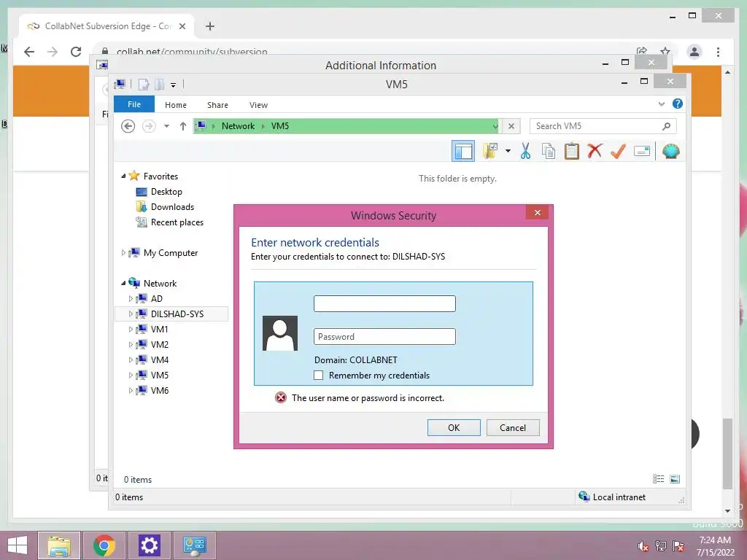This screenshot has width=747, height=560.
Task: Collapse the Network tree node
Action: [x=123, y=284]
